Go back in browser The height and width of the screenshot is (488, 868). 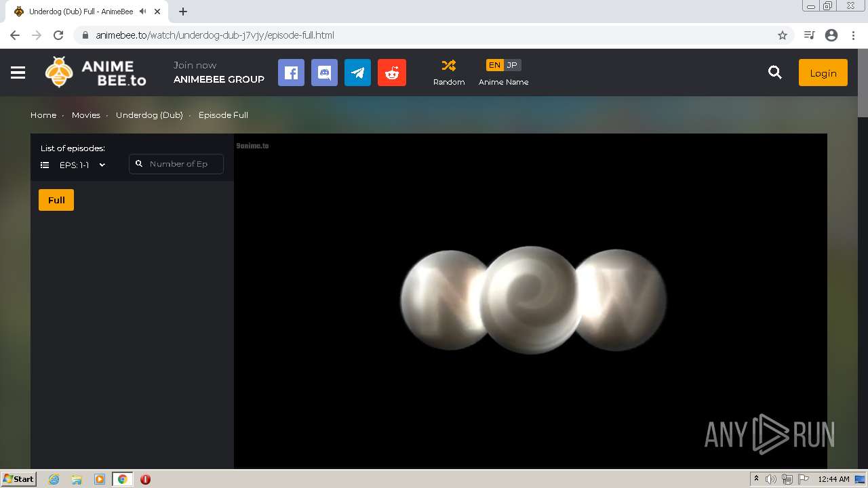click(x=15, y=35)
